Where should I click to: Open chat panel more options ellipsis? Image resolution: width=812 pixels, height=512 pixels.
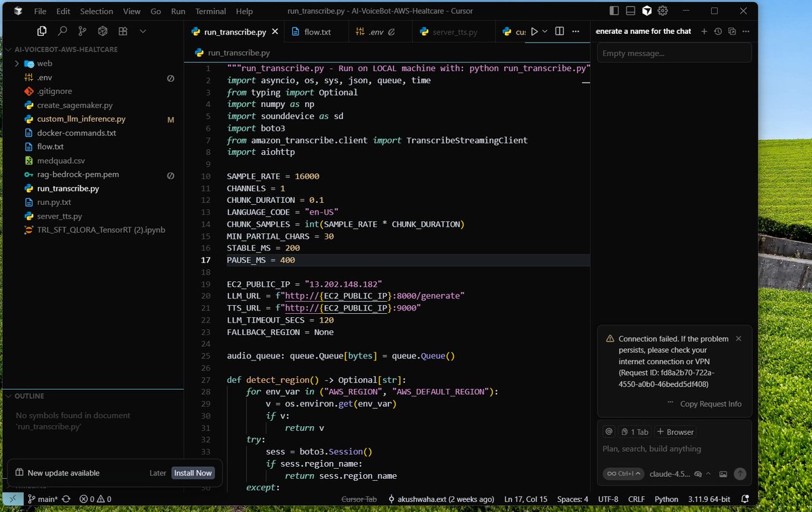click(x=745, y=31)
